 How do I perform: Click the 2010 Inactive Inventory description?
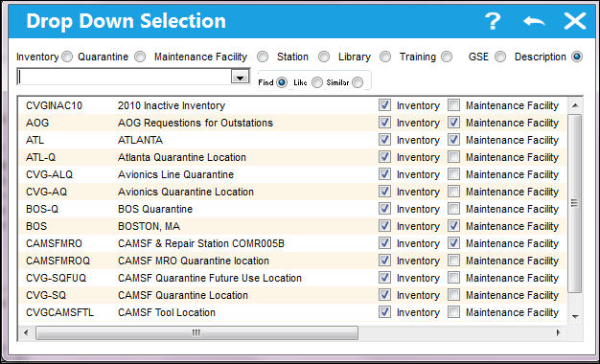pyautogui.click(x=172, y=105)
